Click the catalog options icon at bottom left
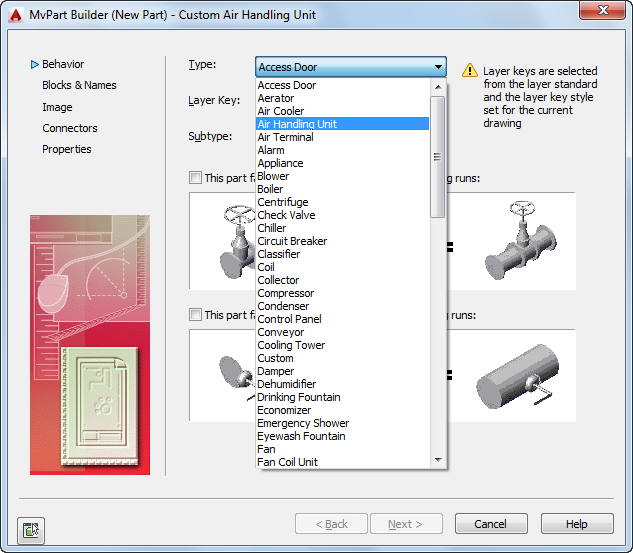The height and width of the screenshot is (553, 633). pyautogui.click(x=31, y=530)
